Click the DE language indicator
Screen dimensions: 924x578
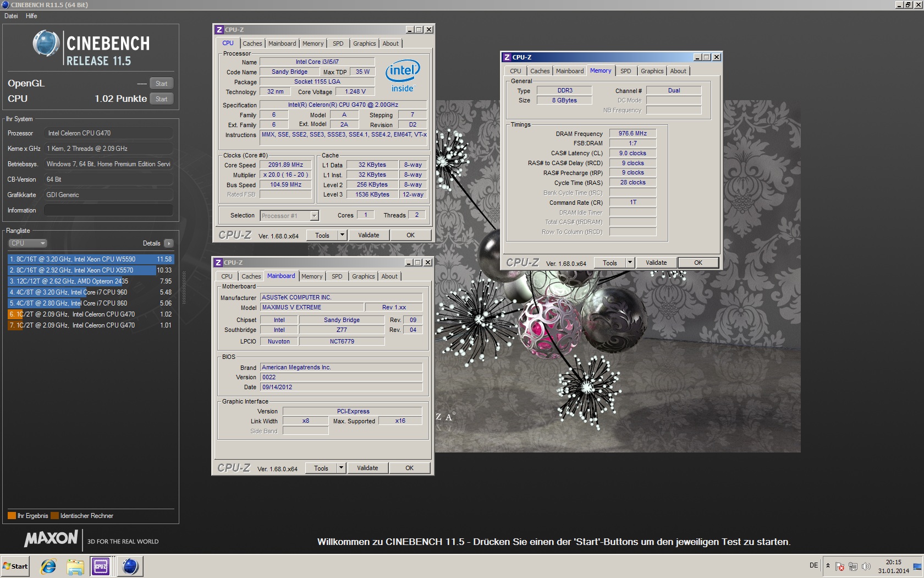point(814,565)
